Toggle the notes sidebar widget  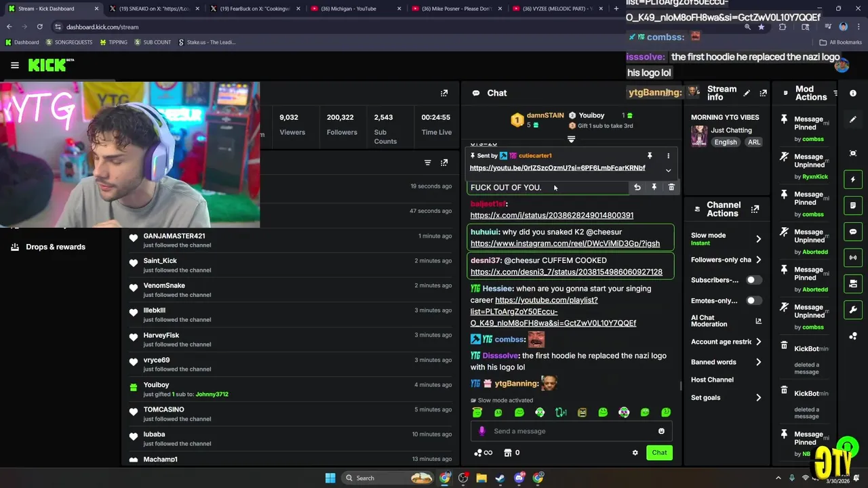[x=853, y=205]
